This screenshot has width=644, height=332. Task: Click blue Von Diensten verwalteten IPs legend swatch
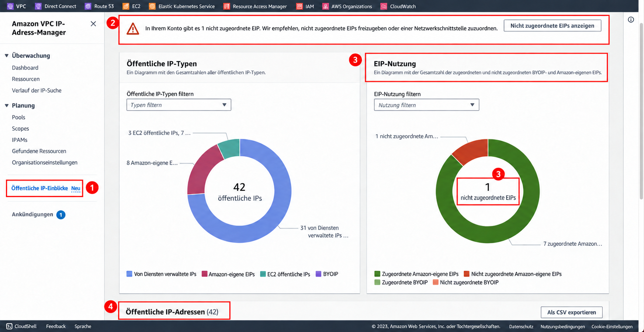click(129, 274)
